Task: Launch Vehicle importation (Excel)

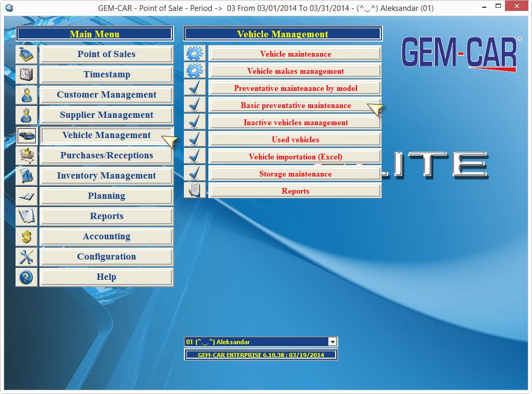Action: point(295,156)
